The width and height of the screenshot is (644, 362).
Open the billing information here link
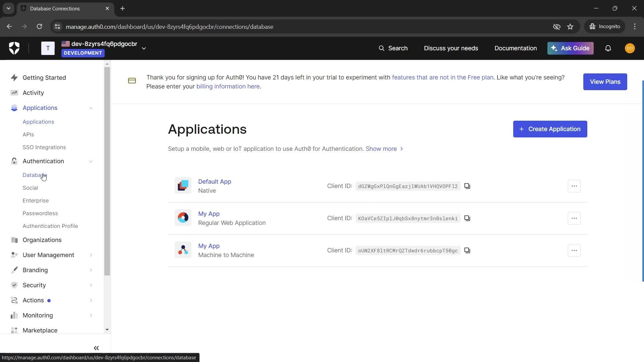(x=228, y=86)
